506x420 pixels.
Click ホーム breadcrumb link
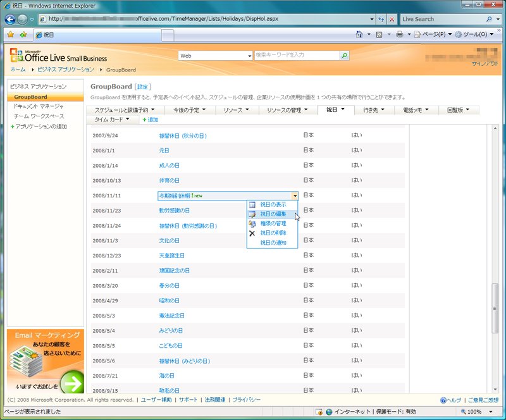pyautogui.click(x=18, y=70)
